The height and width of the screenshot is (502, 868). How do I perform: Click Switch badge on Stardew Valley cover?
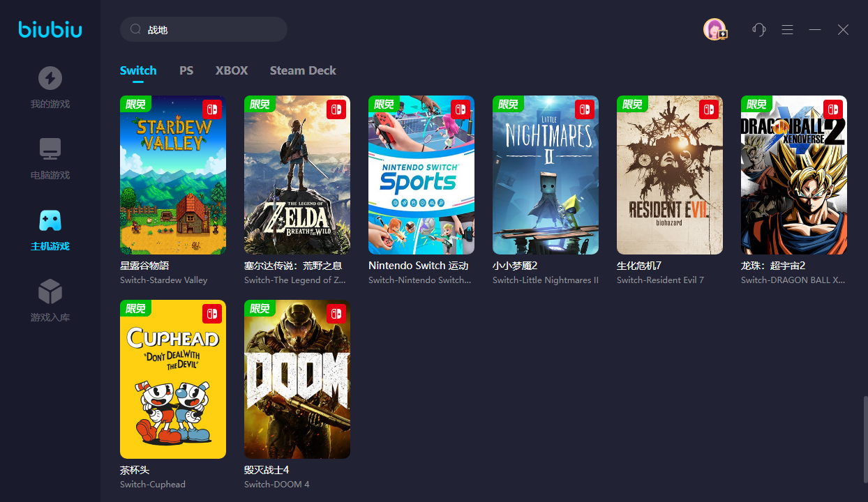[x=212, y=109]
